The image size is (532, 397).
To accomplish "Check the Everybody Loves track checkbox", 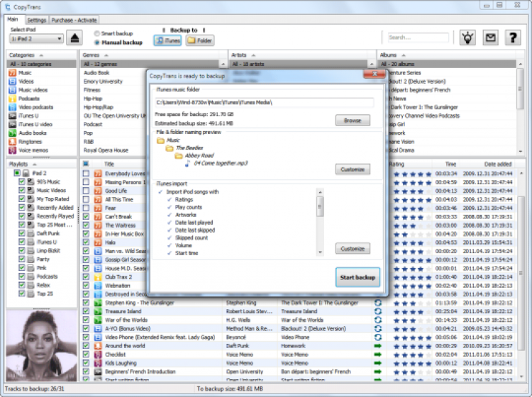I will 86,174.
